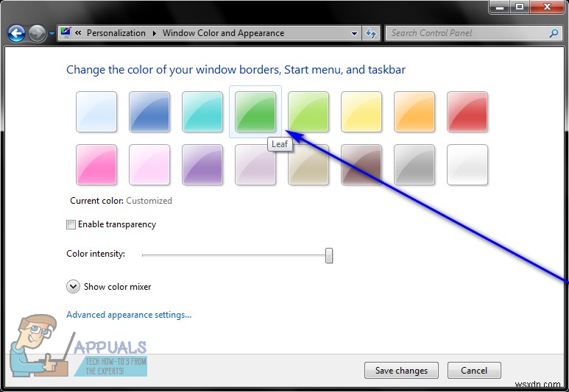The image size is (569, 392).
Task: Click Window Color and Appearance breadcrumb
Action: click(x=223, y=33)
